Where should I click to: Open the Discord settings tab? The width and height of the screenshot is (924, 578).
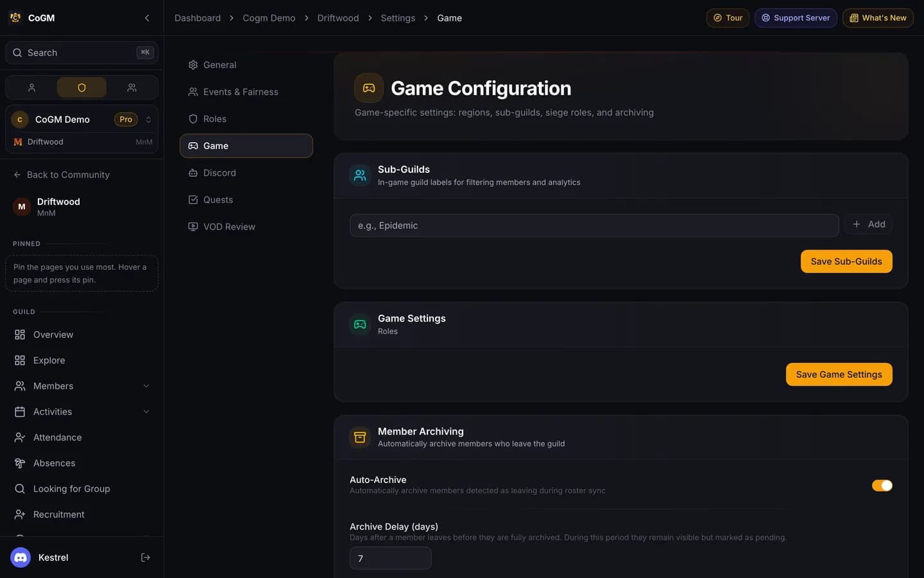coord(246,173)
